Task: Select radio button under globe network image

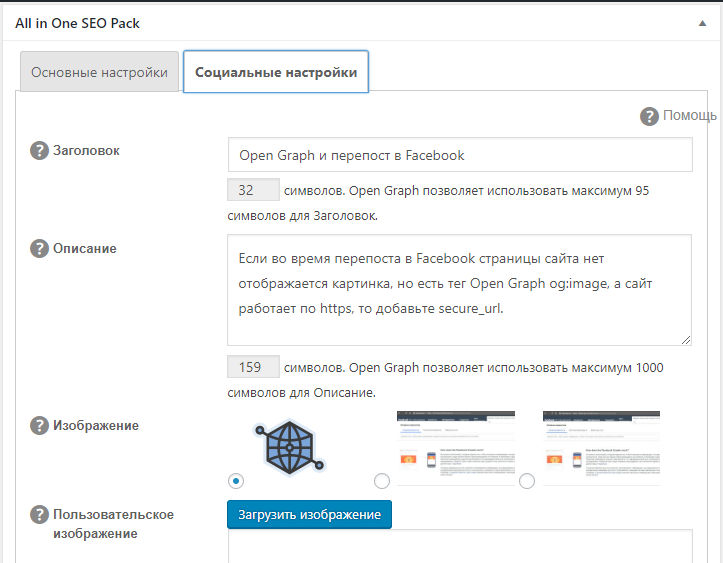Action: tap(236, 481)
